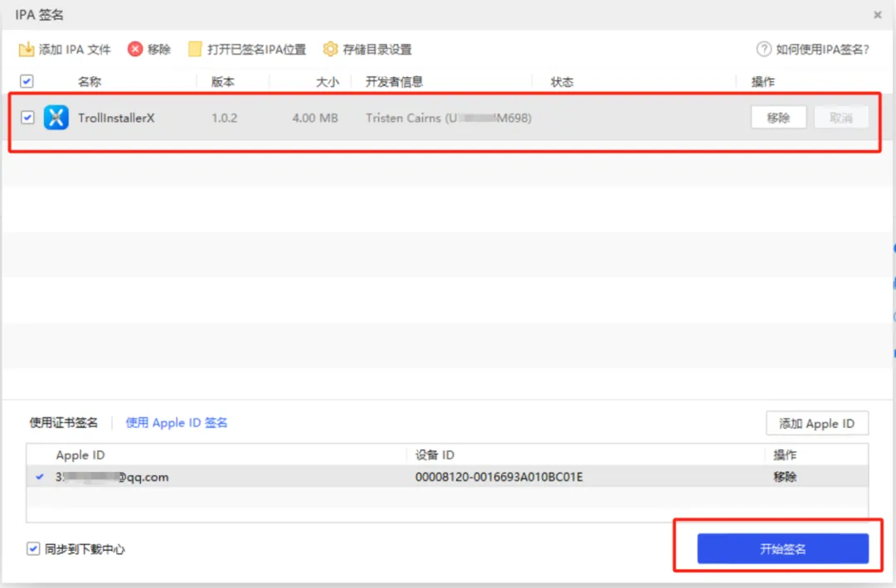Click size value 4.00 MB

(315, 118)
